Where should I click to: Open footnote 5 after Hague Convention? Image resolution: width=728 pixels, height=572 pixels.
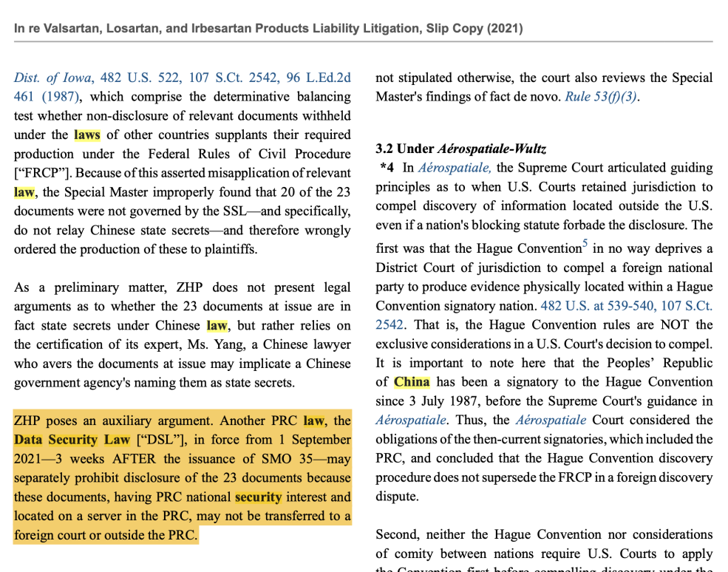pos(585,242)
